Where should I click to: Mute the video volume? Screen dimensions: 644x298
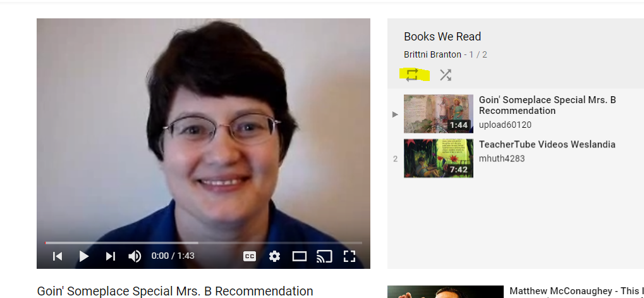pyautogui.click(x=135, y=256)
